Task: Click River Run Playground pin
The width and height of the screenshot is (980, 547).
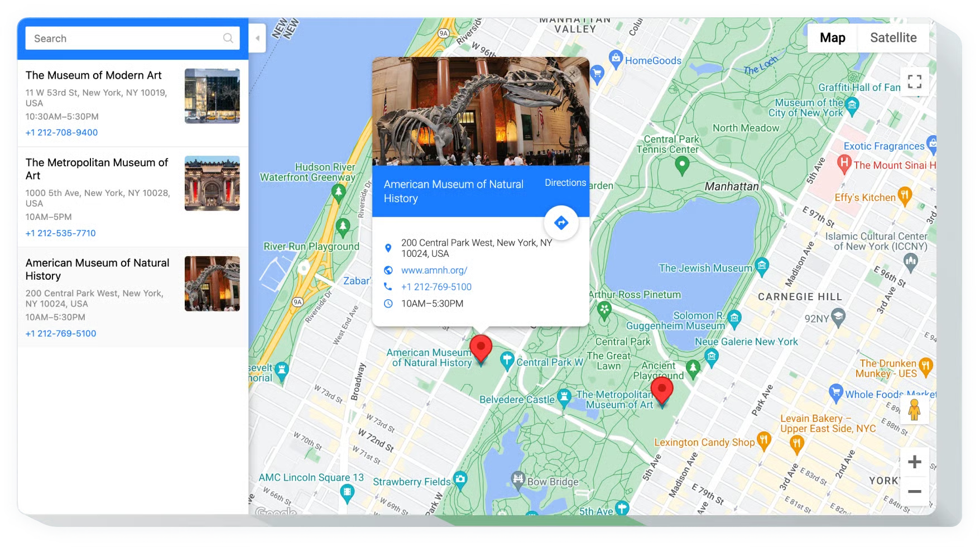Action: pos(343,227)
